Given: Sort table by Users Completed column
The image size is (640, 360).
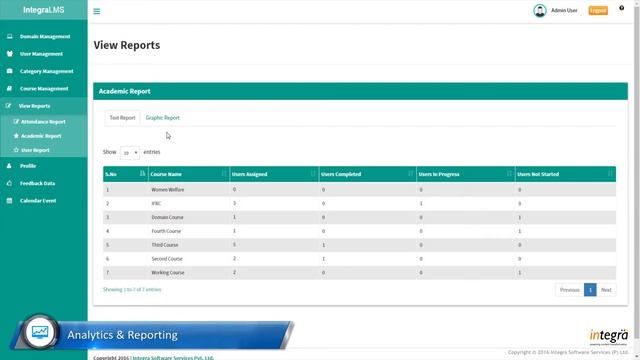Looking at the screenshot, I should 367,174.
